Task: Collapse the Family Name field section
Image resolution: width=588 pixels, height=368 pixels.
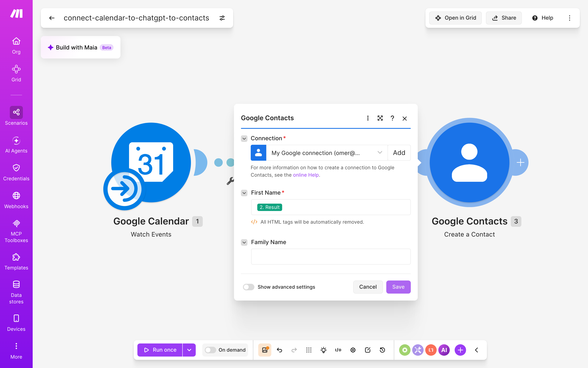Action: pos(244,242)
